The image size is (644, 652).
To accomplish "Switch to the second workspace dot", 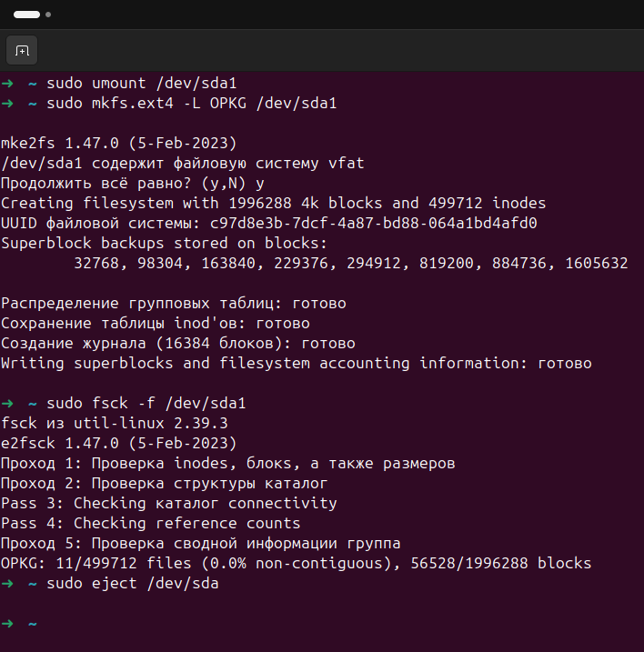I will click(x=48, y=15).
